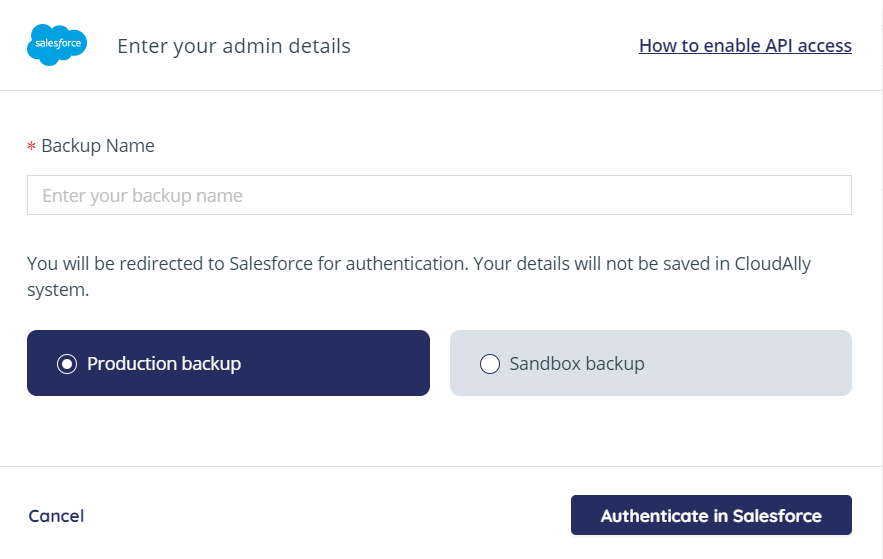Click the "Enter your admin details" heading
883x559 pixels.
pos(234,46)
